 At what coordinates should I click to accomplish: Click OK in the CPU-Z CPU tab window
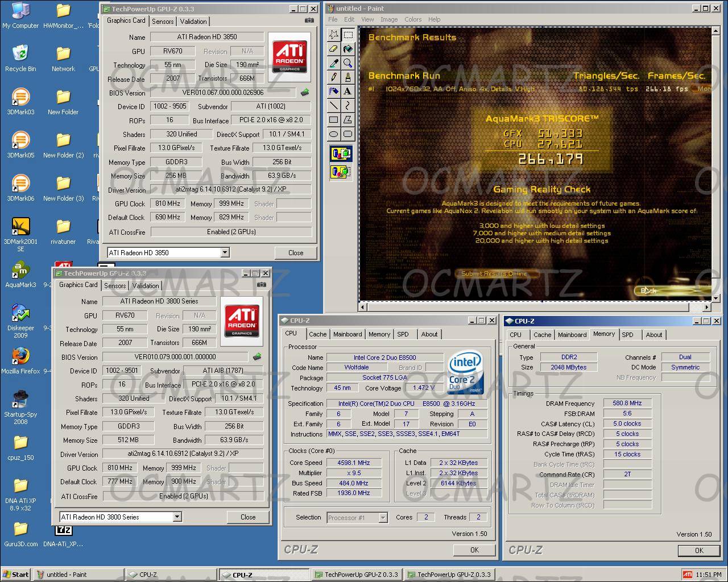tap(474, 550)
